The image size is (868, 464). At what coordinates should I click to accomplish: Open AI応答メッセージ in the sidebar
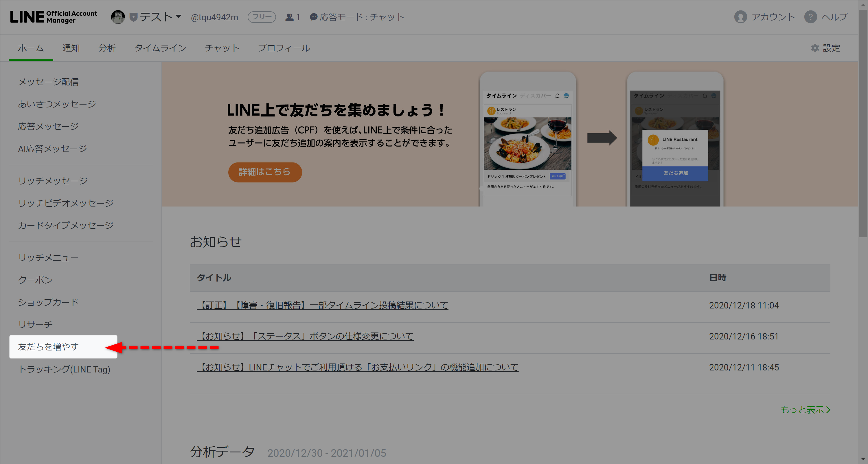click(52, 149)
